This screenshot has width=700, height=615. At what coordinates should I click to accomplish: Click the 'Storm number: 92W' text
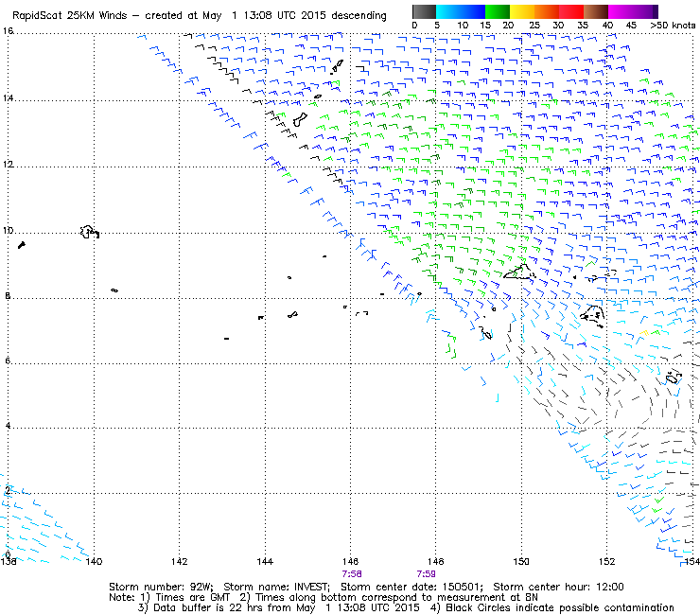click(x=161, y=587)
